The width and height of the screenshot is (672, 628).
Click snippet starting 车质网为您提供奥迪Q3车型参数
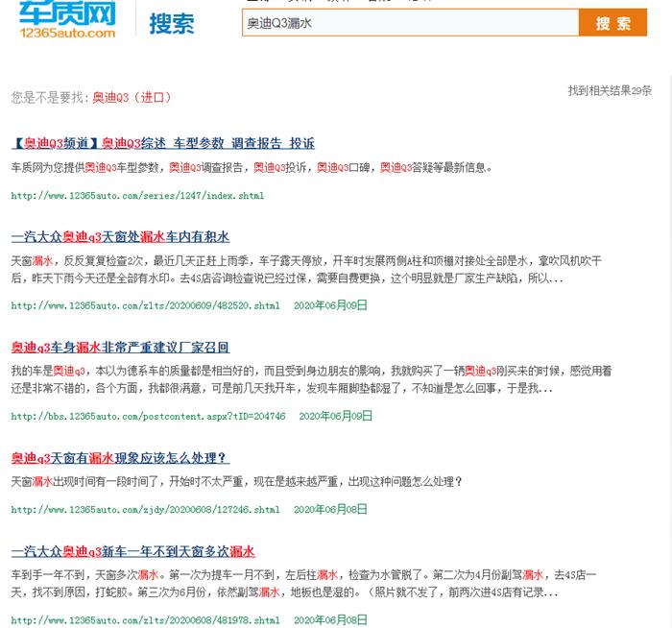(252, 168)
